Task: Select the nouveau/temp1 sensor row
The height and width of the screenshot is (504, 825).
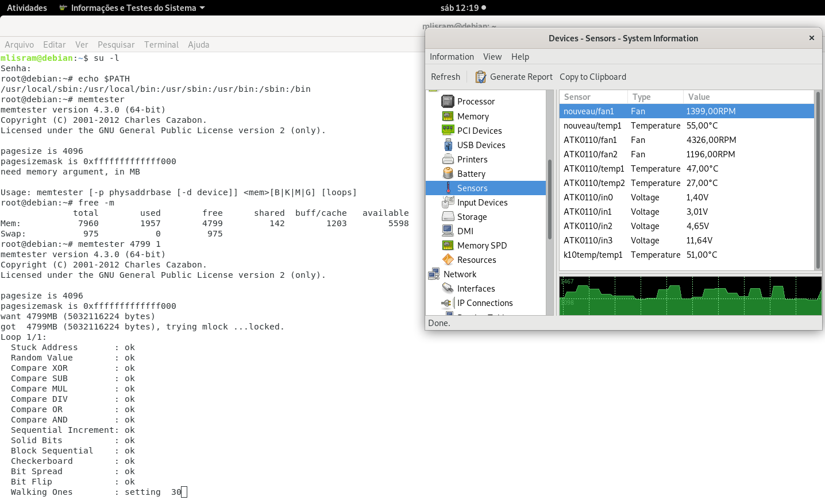Action: pos(687,126)
